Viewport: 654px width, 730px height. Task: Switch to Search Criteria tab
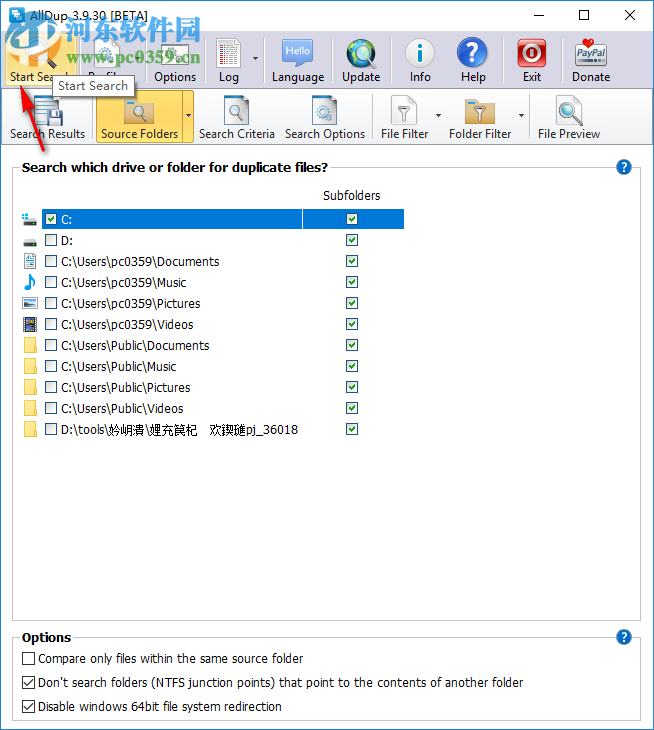[236, 117]
